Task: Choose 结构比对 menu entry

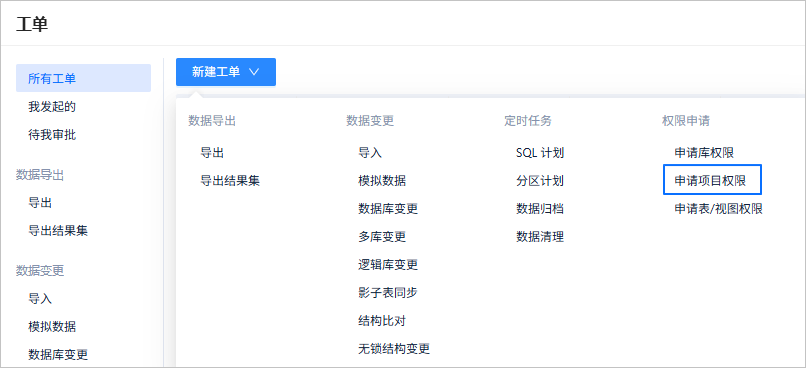Action: pos(382,321)
